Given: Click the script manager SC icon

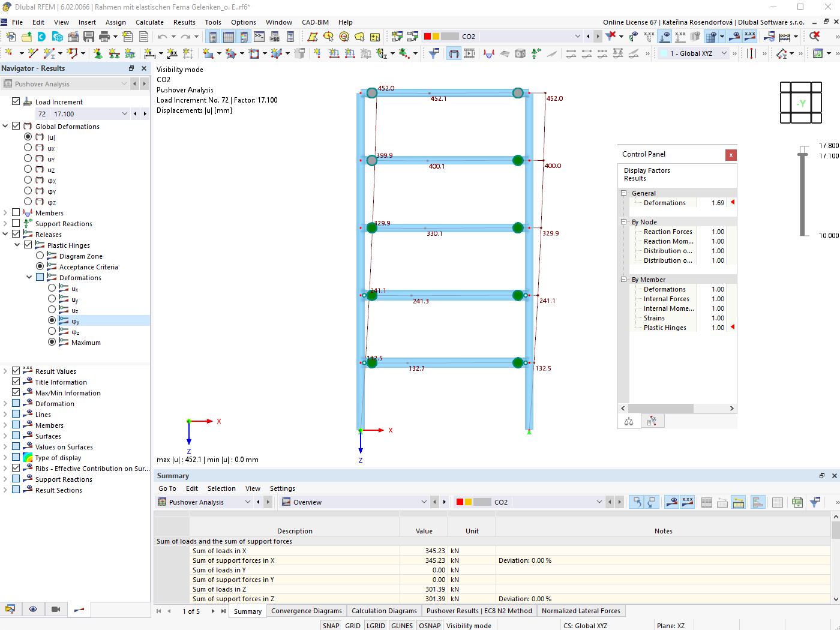Looking at the screenshot, I should click(x=275, y=37).
